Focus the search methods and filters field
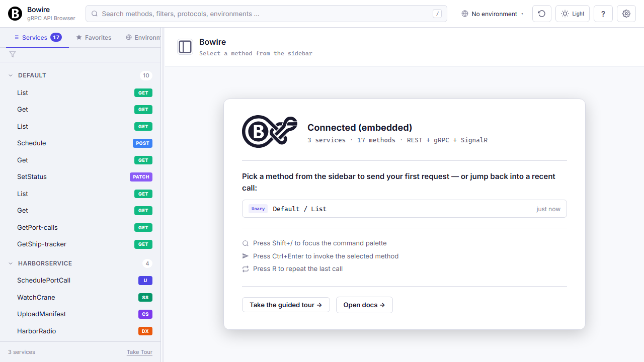The image size is (644, 362). 266,14
